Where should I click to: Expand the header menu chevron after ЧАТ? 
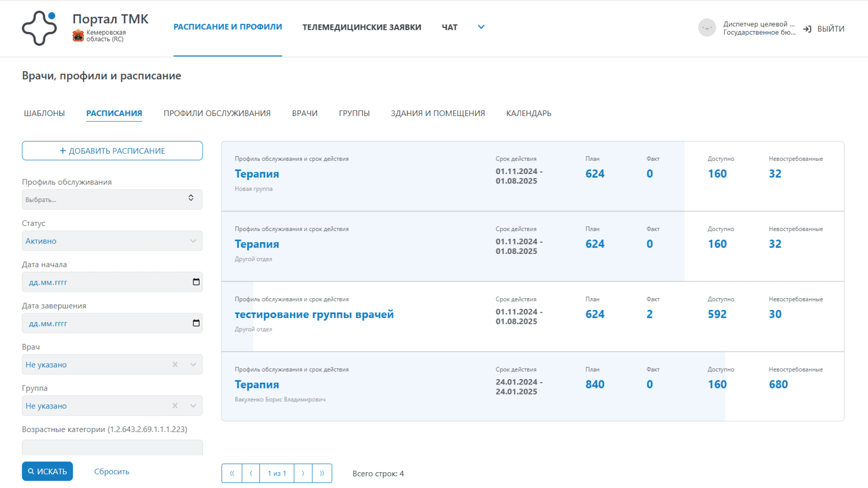tap(481, 27)
